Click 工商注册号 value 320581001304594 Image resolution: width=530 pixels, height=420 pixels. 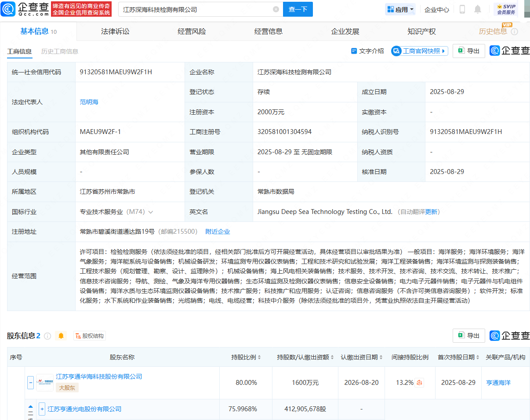point(284,132)
